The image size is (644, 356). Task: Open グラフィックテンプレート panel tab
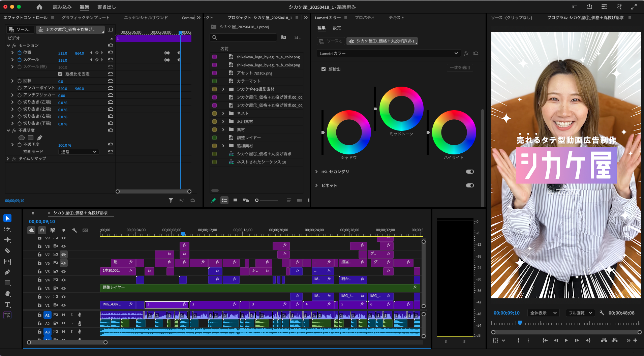pyautogui.click(x=86, y=18)
